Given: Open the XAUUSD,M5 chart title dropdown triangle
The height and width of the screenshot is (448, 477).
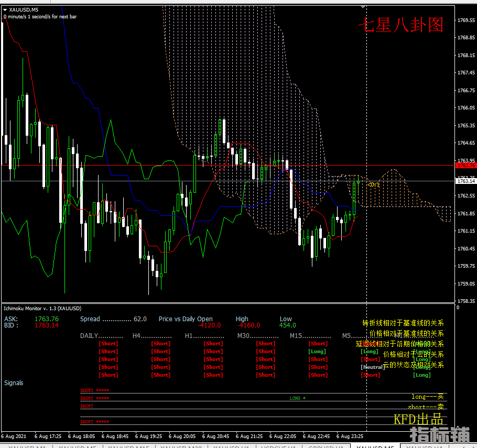Looking at the screenshot, I should point(5,10).
